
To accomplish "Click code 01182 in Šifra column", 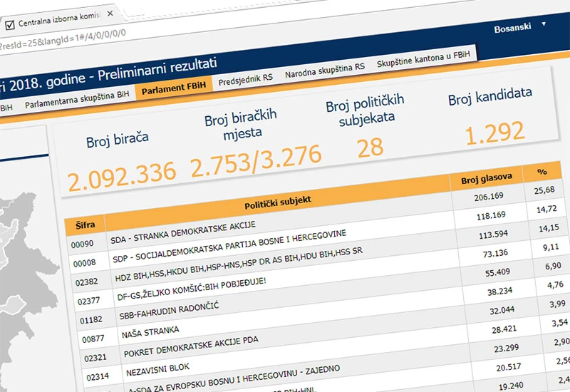I will (x=91, y=319).
